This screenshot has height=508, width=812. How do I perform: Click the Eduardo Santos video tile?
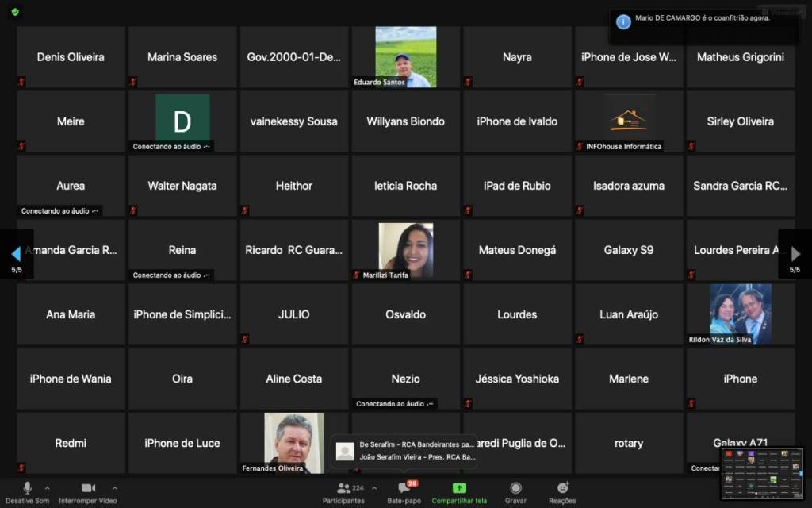point(405,56)
